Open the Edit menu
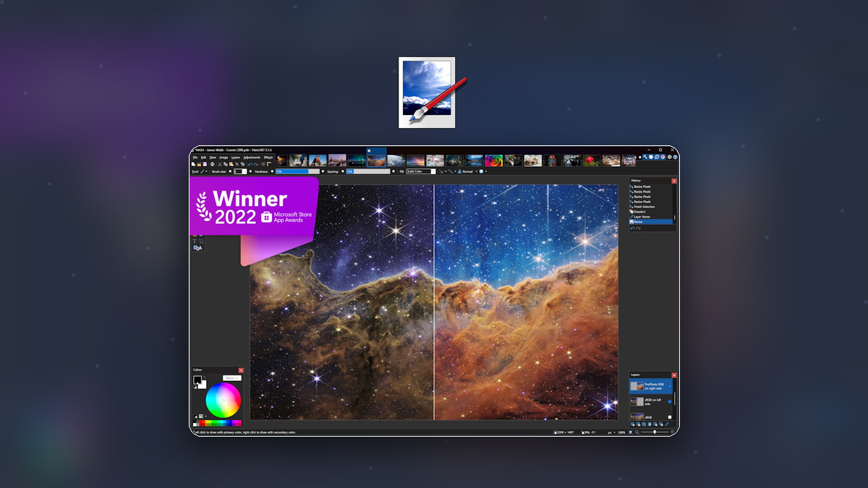 click(203, 158)
